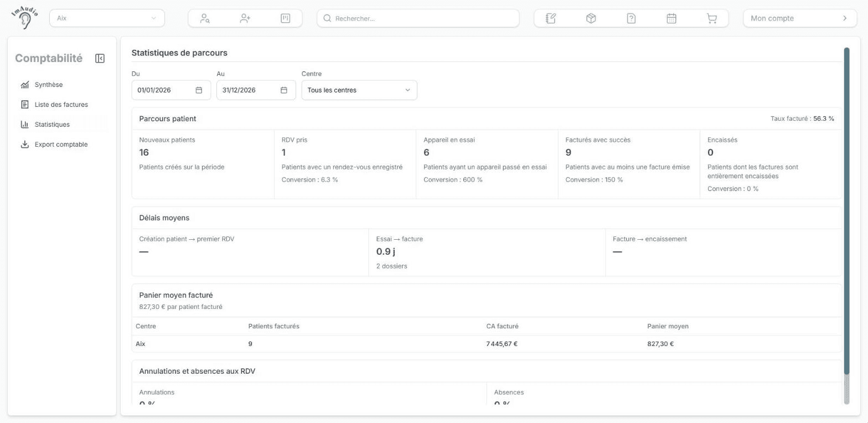Open the kanban board icon
This screenshot has width=868, height=423.
point(285,18)
